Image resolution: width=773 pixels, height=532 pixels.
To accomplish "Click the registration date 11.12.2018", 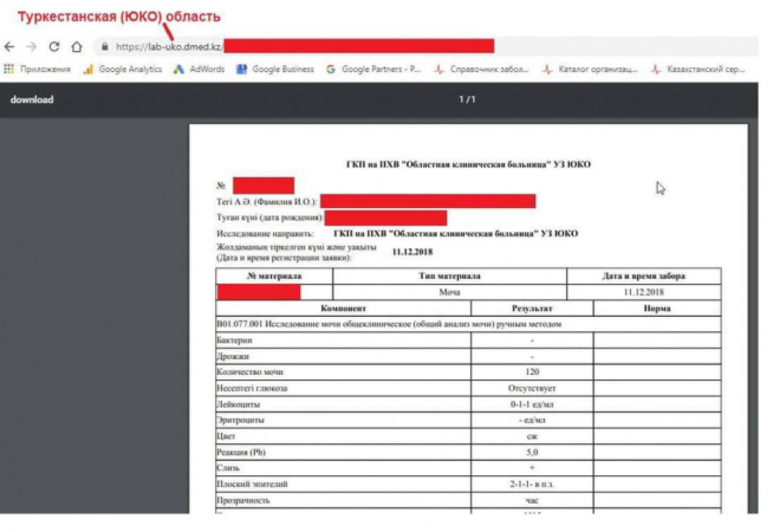I will pos(414,252).
